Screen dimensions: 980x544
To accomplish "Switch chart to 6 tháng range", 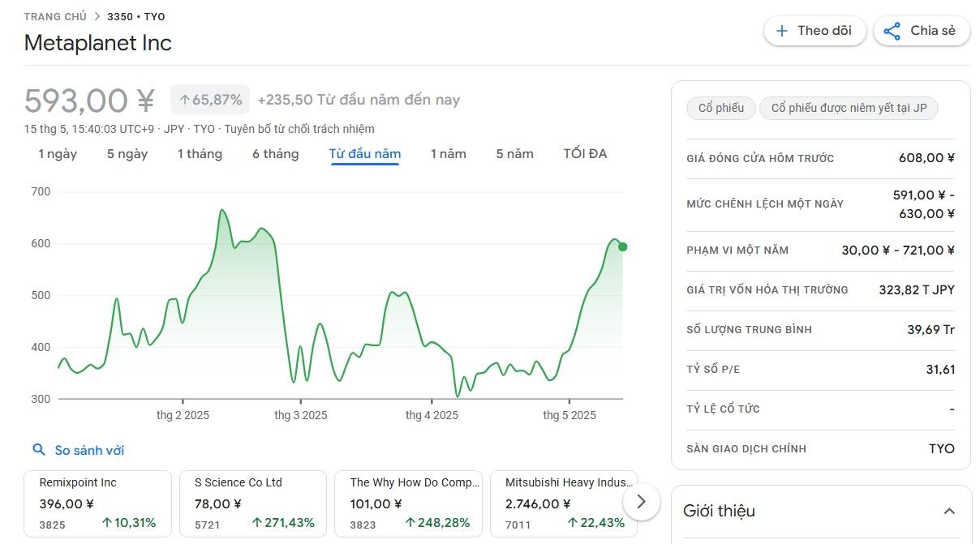I will [x=275, y=154].
